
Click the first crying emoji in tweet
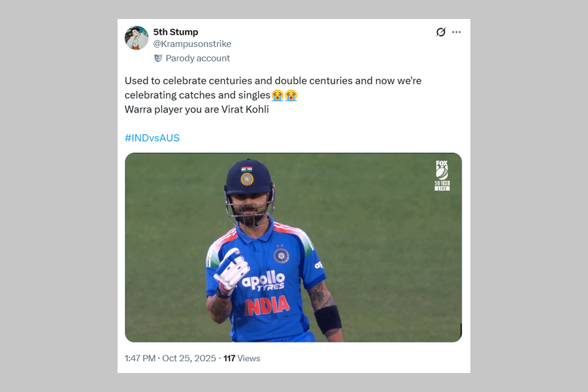point(278,95)
